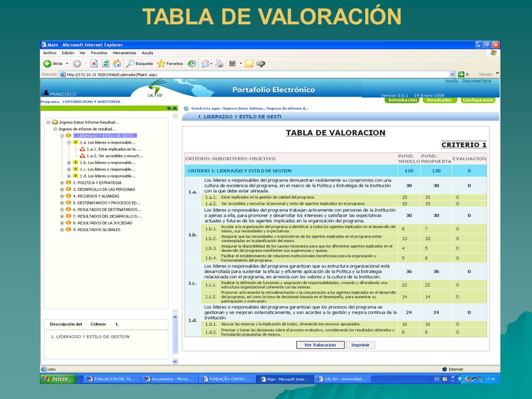Select 8. RESULTADOS DE LA SOCIEDAD tree item

103,223
